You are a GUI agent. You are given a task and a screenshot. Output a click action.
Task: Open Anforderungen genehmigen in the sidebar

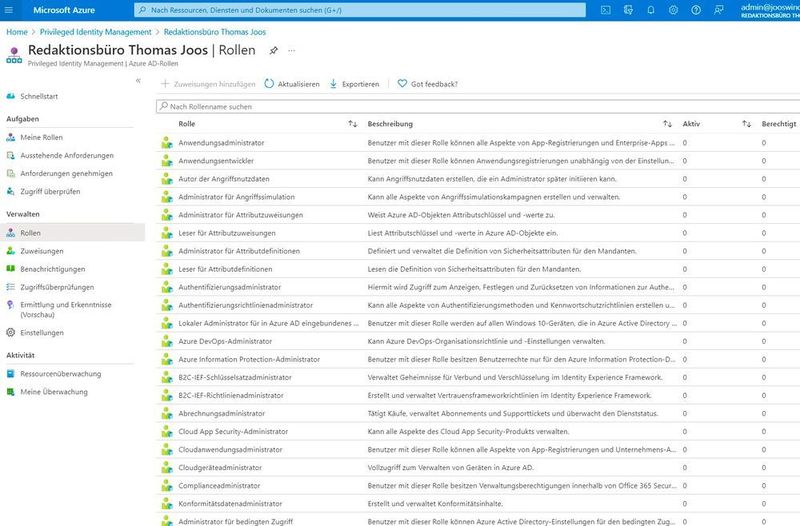[66, 173]
